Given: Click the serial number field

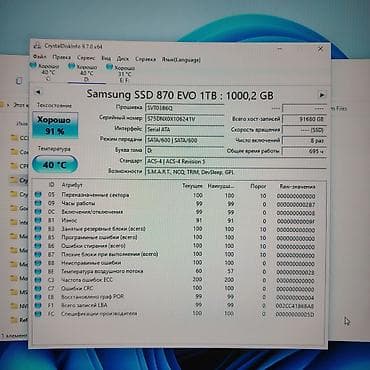Looking at the screenshot, I should [185, 118].
